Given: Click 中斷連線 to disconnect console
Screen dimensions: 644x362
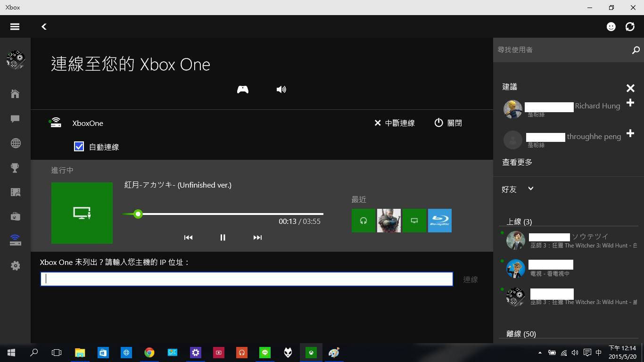Looking at the screenshot, I should pos(395,123).
